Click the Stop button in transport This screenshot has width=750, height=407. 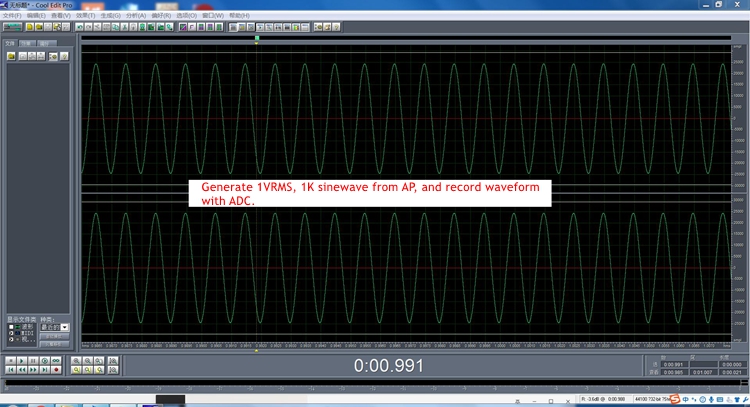9,360
